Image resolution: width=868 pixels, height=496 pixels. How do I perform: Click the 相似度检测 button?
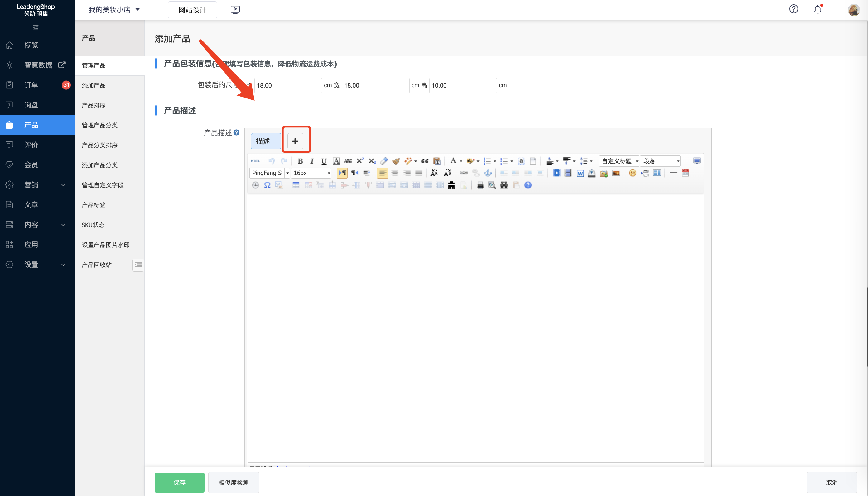click(234, 482)
